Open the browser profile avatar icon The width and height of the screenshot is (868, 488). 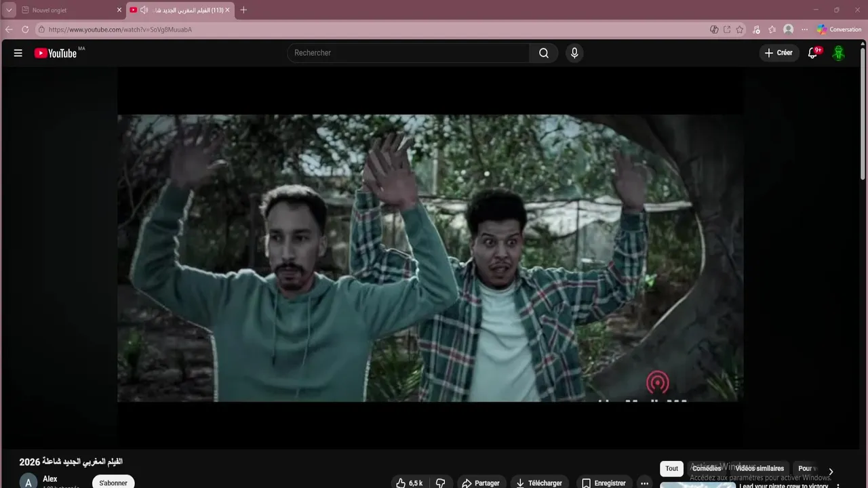click(788, 30)
